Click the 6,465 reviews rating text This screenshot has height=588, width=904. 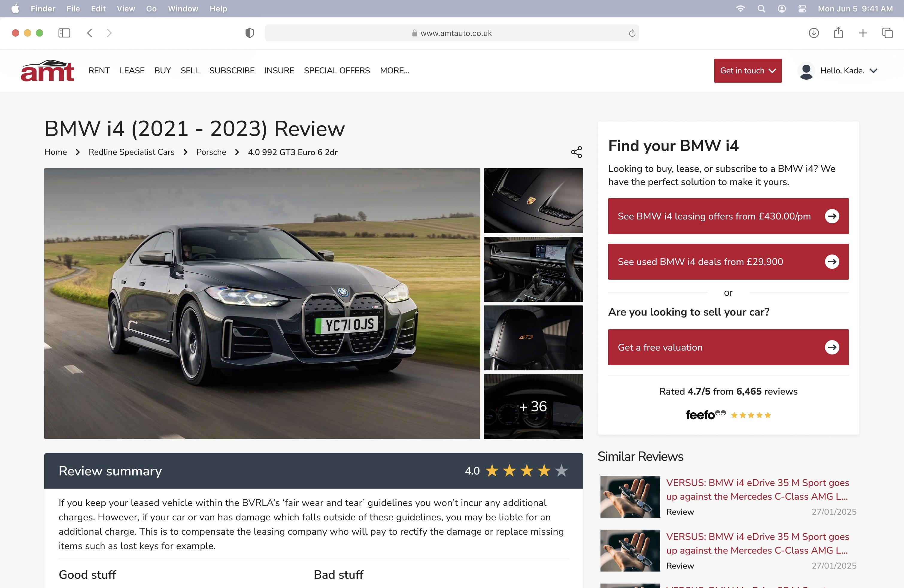(728, 391)
